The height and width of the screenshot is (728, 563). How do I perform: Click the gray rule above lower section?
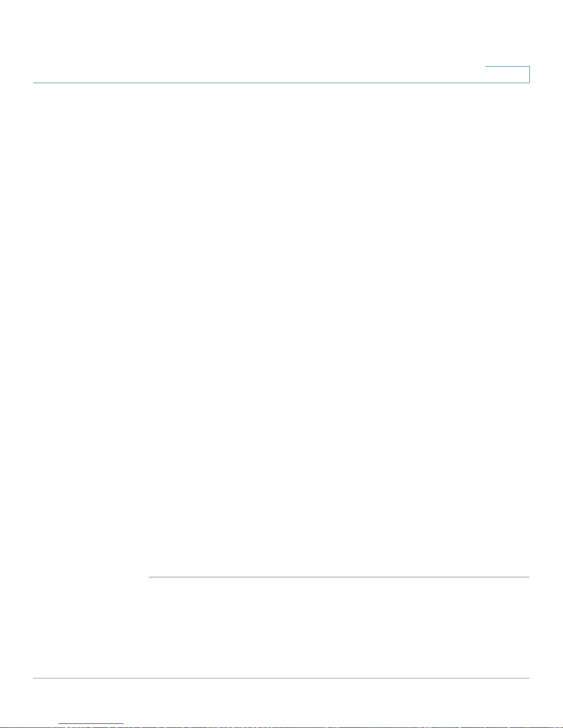point(339,577)
